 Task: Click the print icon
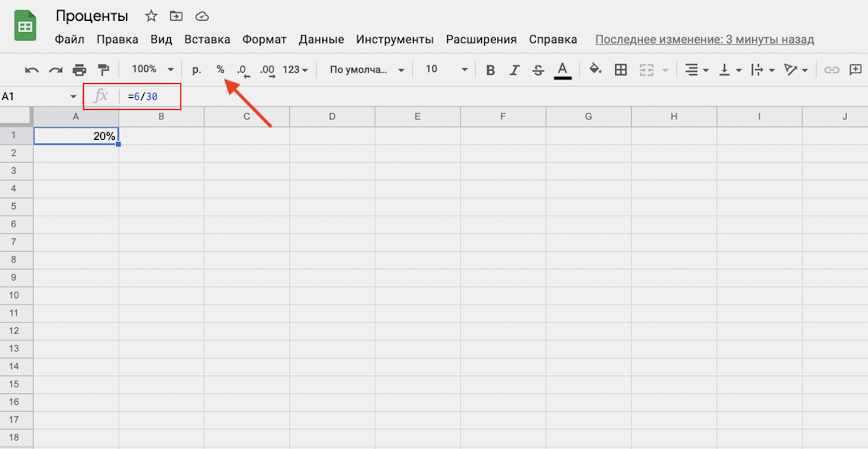tap(79, 70)
